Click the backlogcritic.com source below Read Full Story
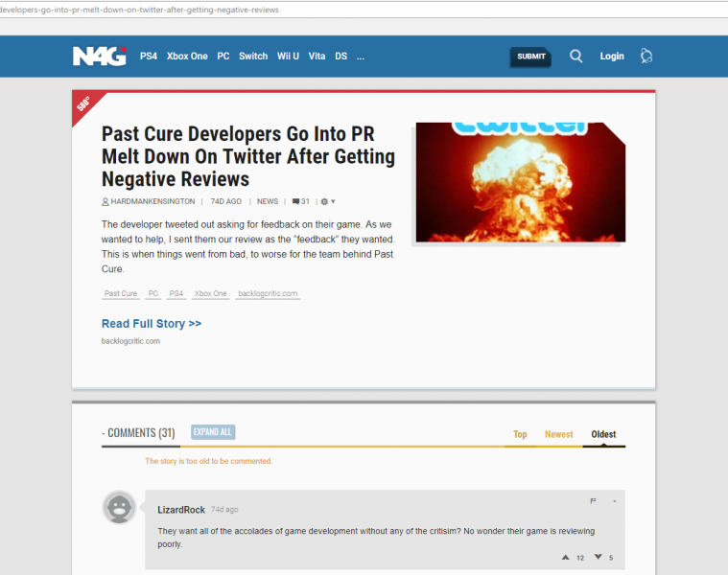Viewport: 728px width, 575px height. pyautogui.click(x=131, y=341)
